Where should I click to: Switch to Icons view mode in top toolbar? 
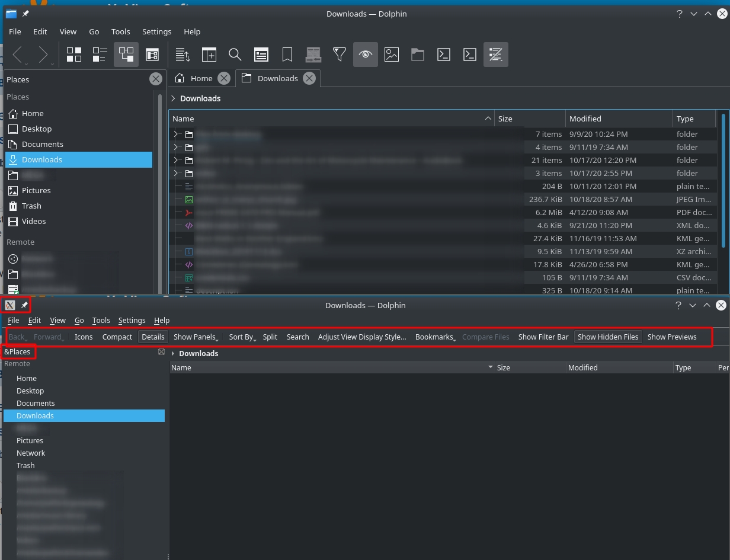pyautogui.click(x=74, y=55)
